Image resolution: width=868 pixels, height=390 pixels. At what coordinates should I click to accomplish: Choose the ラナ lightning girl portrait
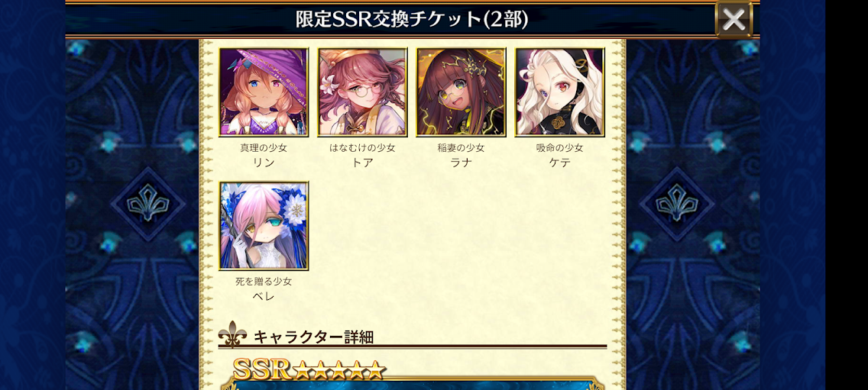coord(462,92)
